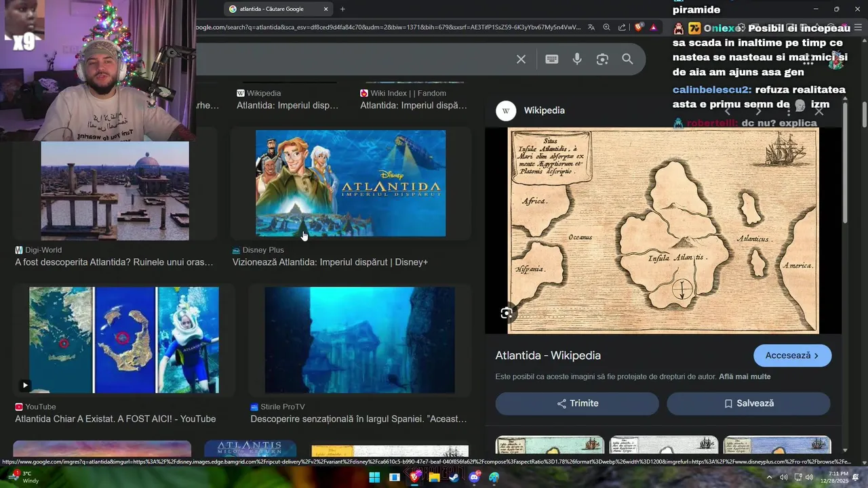Show hidden system tray icons chevron
The width and height of the screenshot is (868, 488).
point(769,477)
